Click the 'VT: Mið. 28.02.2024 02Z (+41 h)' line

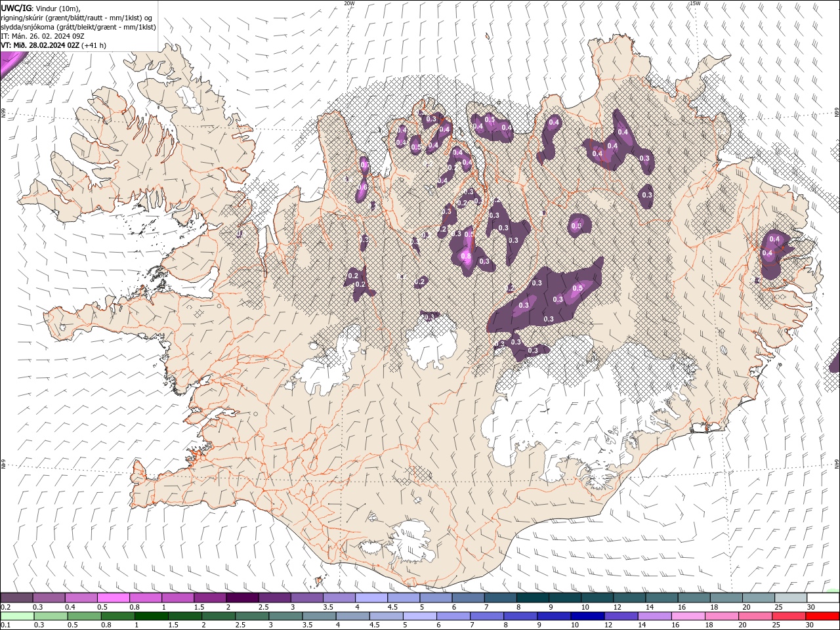[54, 45]
